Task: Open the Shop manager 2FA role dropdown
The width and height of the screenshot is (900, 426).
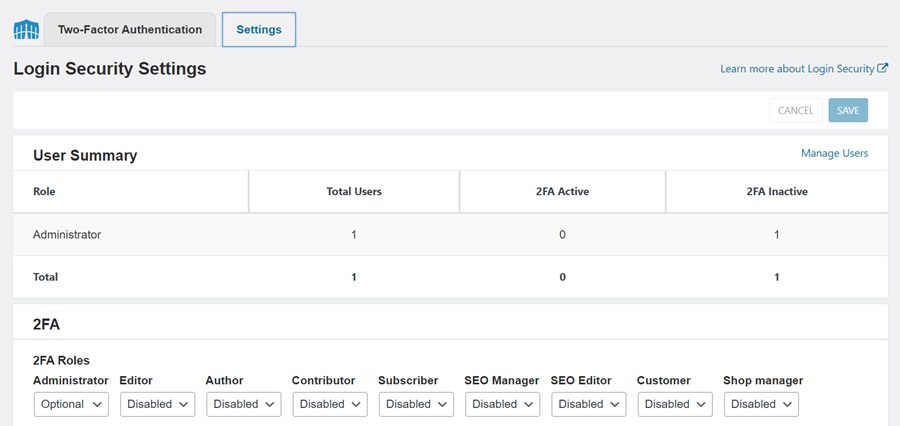Action: [761, 404]
